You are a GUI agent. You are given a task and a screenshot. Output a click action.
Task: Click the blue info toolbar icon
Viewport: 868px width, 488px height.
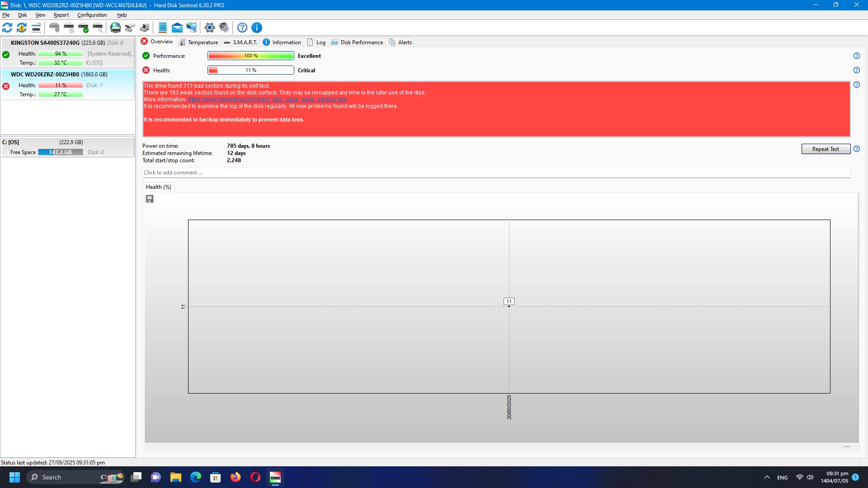(x=257, y=28)
